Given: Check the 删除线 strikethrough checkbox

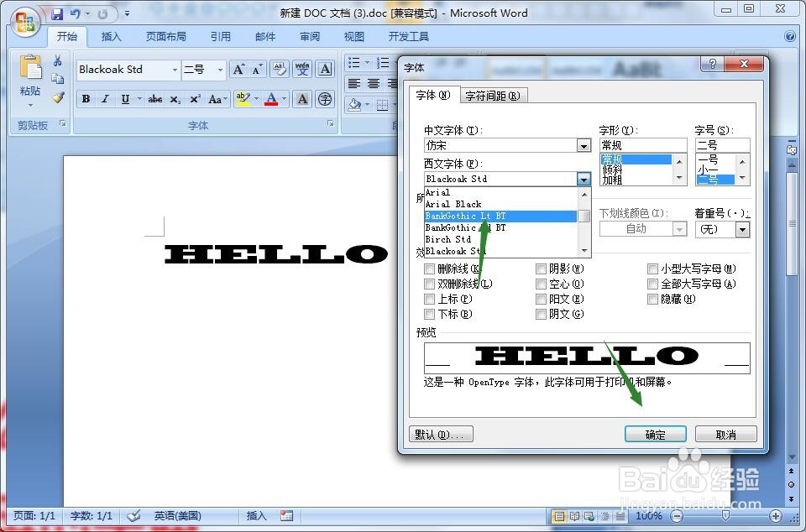Looking at the screenshot, I should point(429,269).
